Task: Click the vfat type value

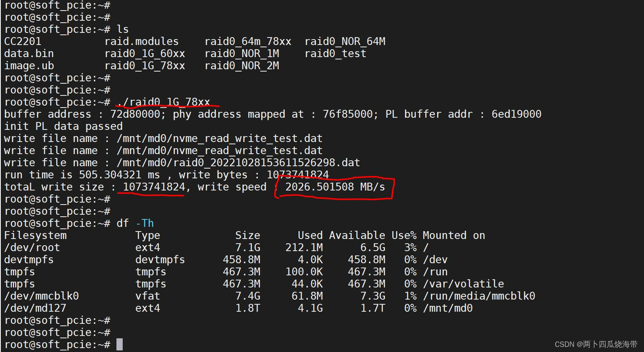Action: (x=148, y=296)
